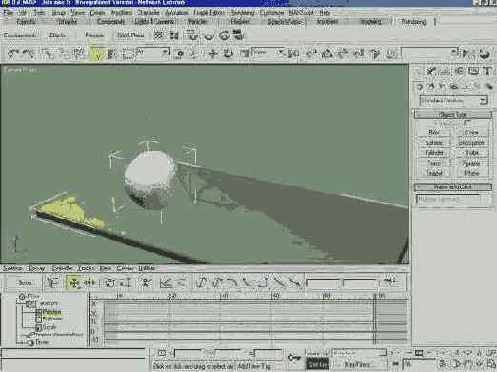Open the Display panel tab
The height and width of the screenshot is (372, 497).
pyautogui.click(x=473, y=71)
